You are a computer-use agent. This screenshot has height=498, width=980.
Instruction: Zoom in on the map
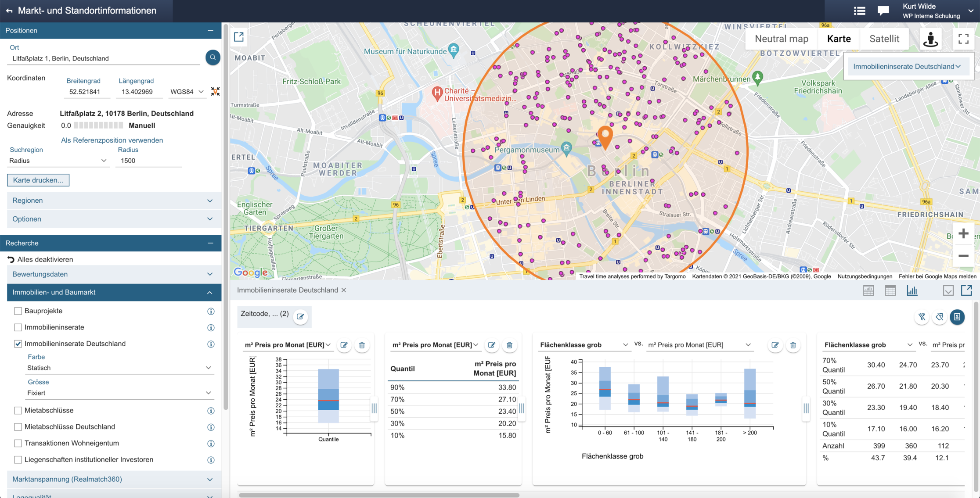963,233
